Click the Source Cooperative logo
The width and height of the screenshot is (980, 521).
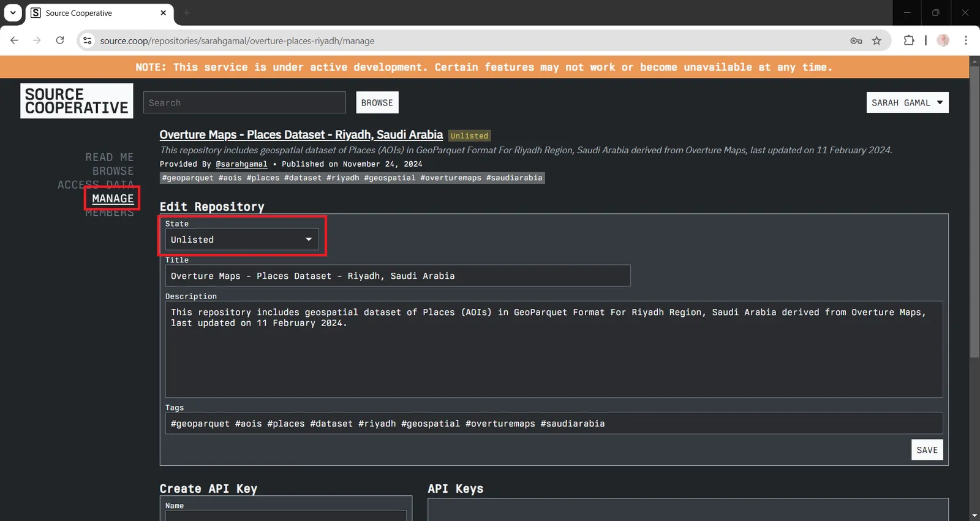[x=77, y=101]
